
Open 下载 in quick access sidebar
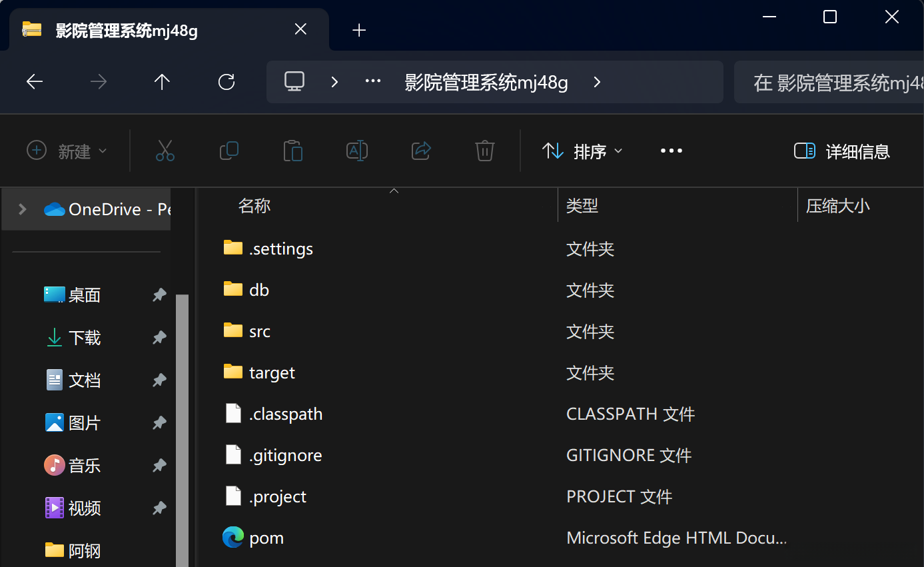coord(85,338)
